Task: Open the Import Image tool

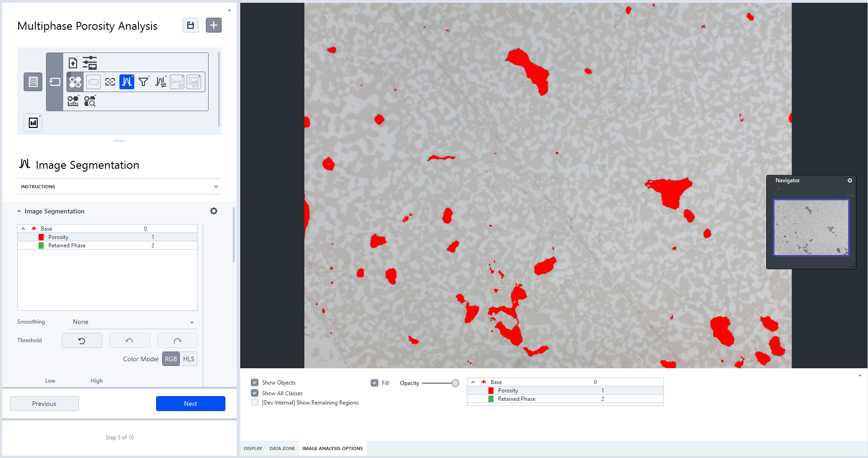Action: pos(73,62)
